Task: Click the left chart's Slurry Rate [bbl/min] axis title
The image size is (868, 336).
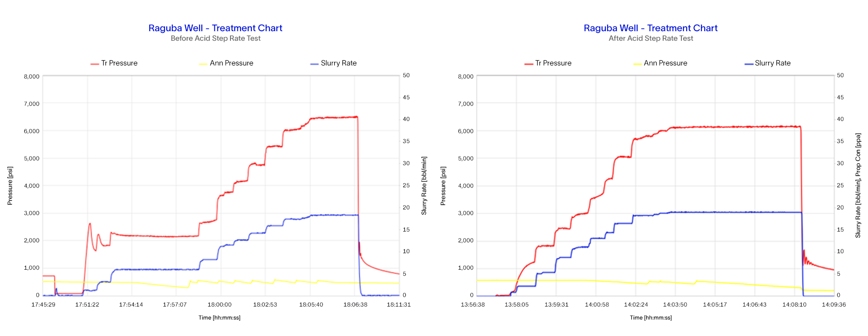Action: (x=424, y=186)
